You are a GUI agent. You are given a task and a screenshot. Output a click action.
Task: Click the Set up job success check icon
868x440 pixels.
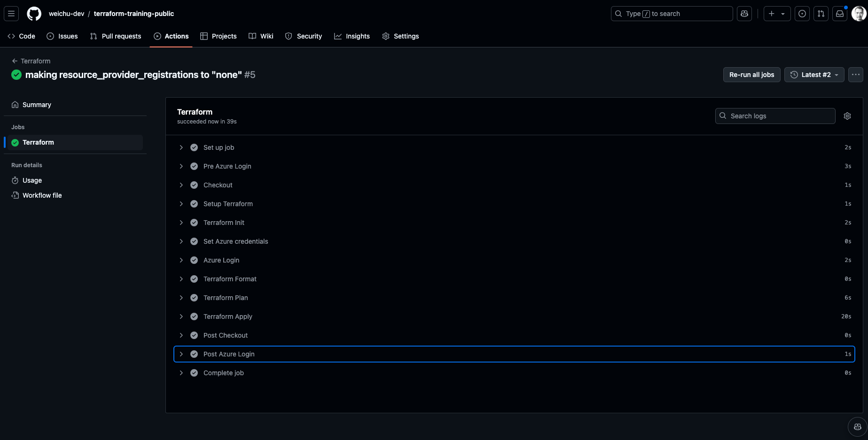(x=194, y=147)
